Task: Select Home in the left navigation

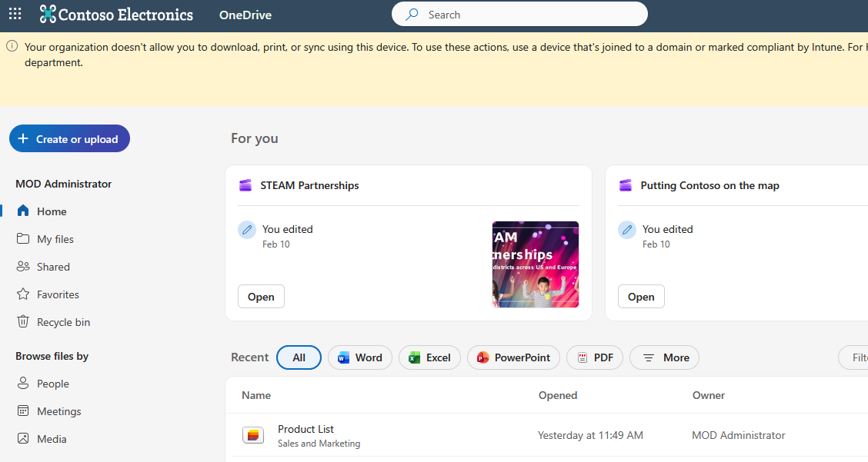Action: (52, 211)
